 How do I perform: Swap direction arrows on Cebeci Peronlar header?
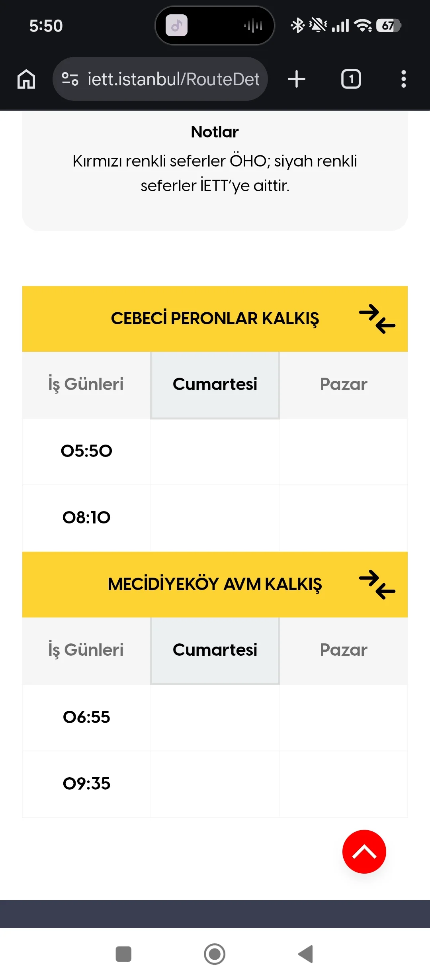tap(377, 319)
